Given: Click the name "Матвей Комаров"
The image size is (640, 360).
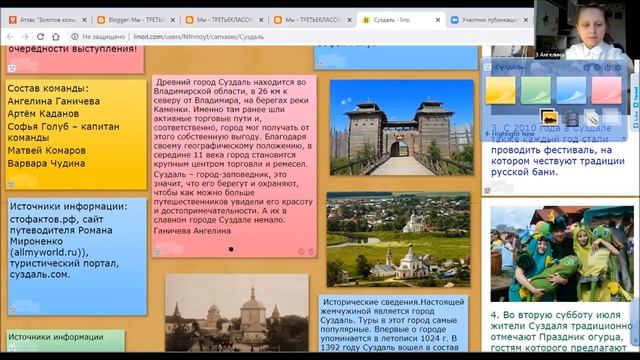Looking at the screenshot, I should pos(47,151).
